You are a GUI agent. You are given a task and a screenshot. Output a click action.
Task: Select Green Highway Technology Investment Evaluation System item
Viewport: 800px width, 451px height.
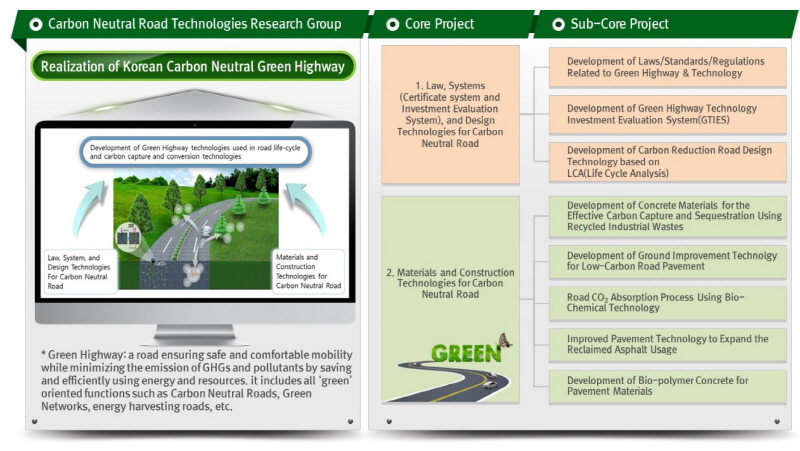667,114
